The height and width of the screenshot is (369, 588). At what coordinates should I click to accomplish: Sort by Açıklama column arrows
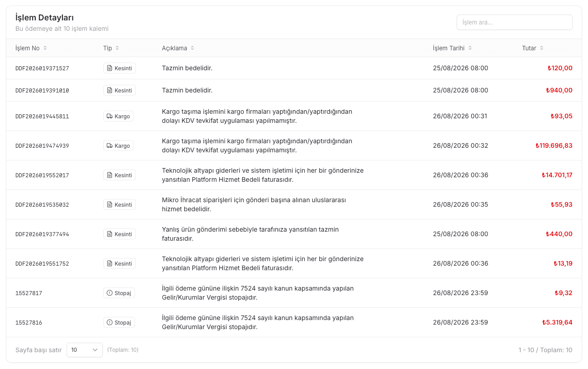coord(192,48)
